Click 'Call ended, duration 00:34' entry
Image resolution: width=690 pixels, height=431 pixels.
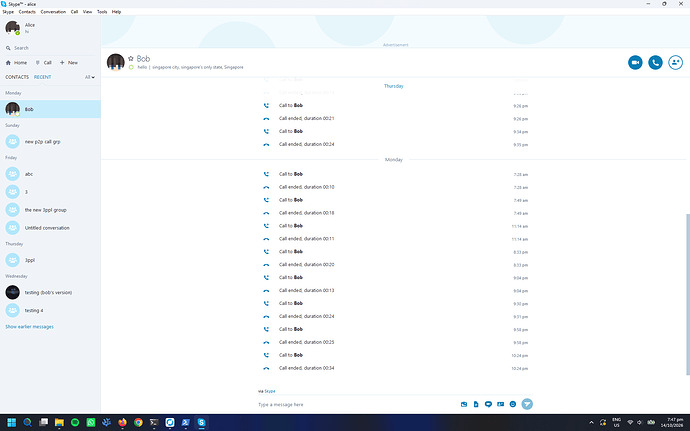[306, 368]
